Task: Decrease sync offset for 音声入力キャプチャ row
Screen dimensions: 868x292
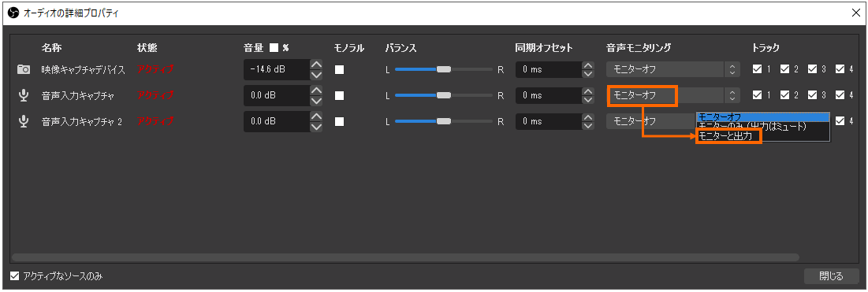Action: (588, 99)
